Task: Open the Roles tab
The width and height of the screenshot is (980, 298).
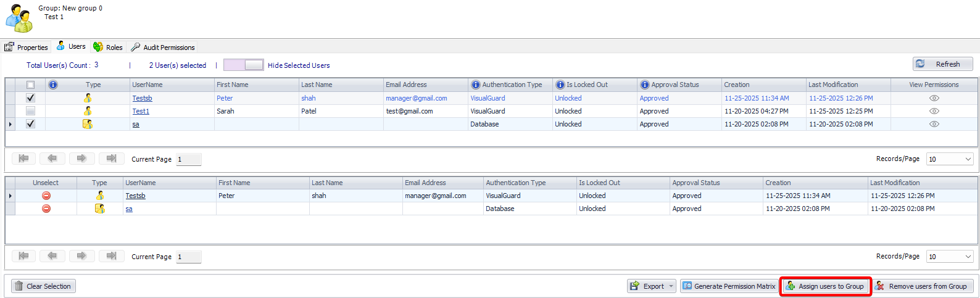Action: click(x=108, y=48)
